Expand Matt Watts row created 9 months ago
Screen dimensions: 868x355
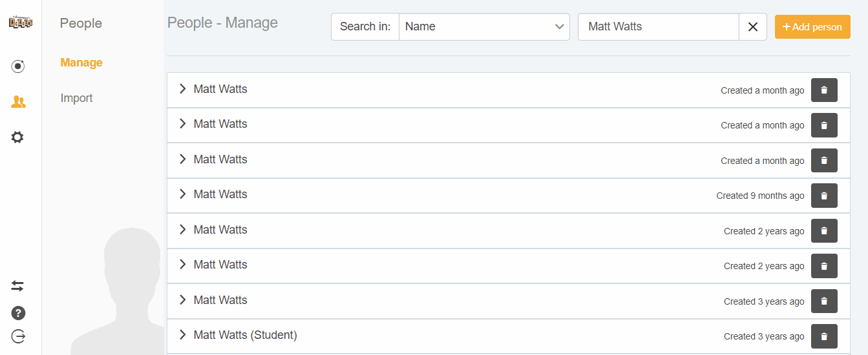point(183,194)
